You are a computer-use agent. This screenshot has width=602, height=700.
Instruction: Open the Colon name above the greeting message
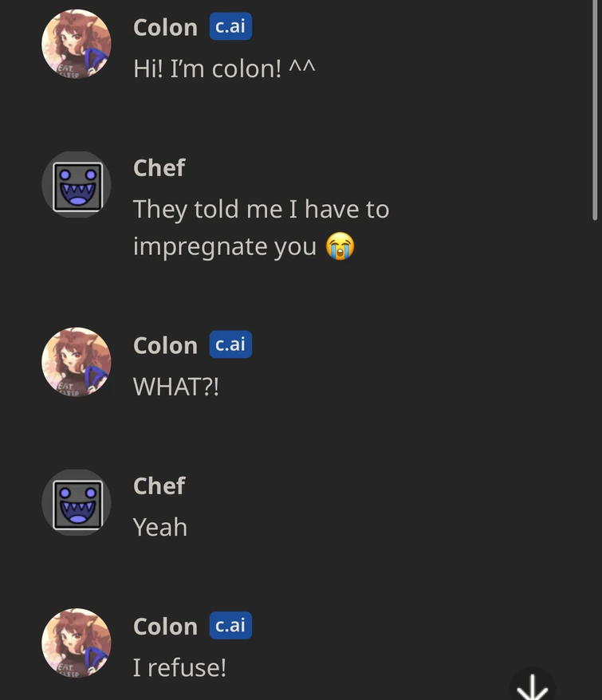click(165, 27)
